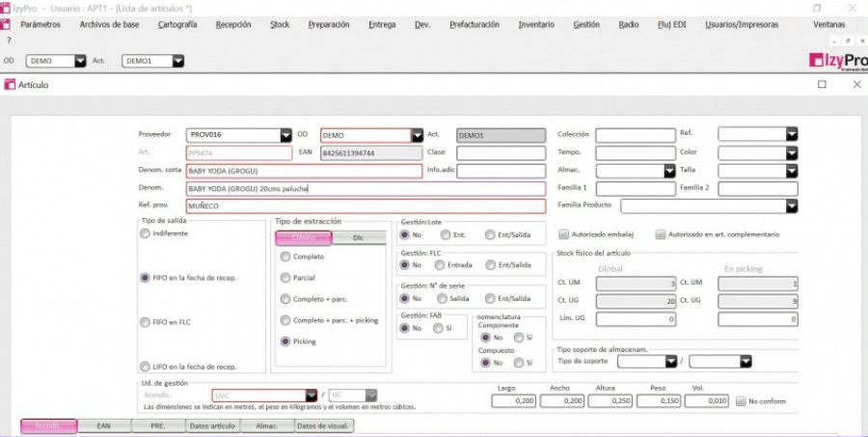Click the IzyPro logo at top right
868x437 pixels.
pyautogui.click(x=838, y=61)
